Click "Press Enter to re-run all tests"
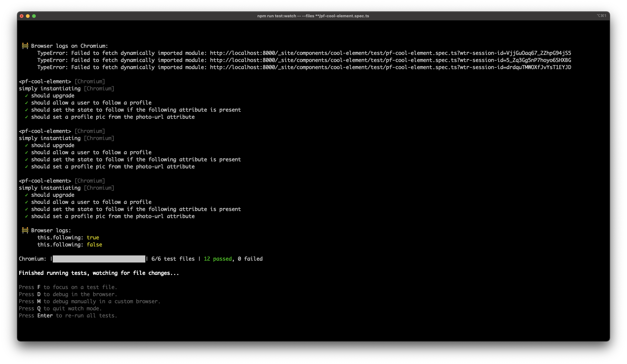The width and height of the screenshot is (627, 364). coord(68,316)
